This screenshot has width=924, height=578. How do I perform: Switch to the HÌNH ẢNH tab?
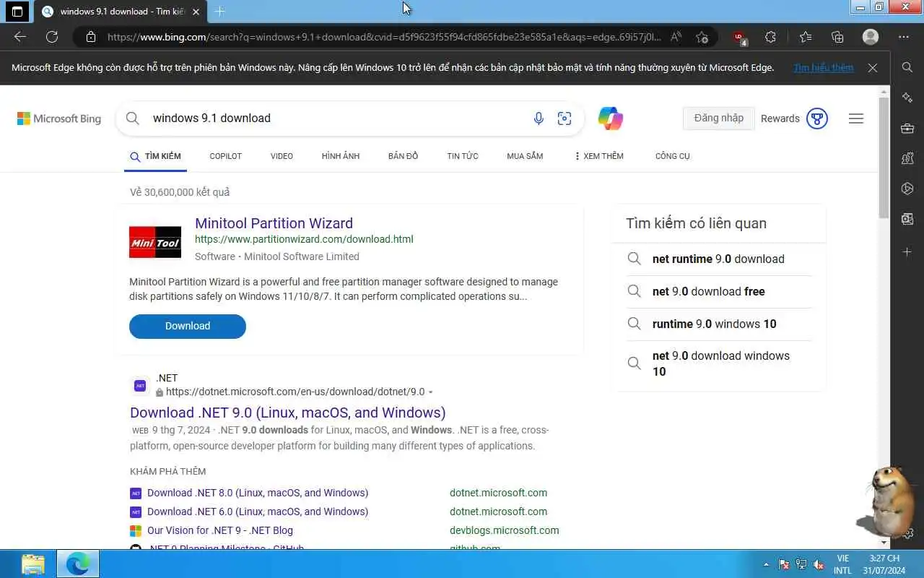341,156
